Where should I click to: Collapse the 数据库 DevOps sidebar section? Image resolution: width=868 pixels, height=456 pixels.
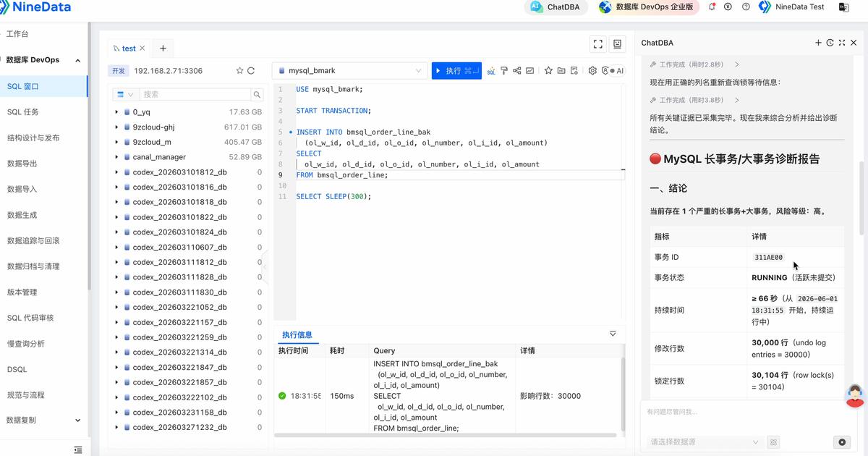point(77,60)
